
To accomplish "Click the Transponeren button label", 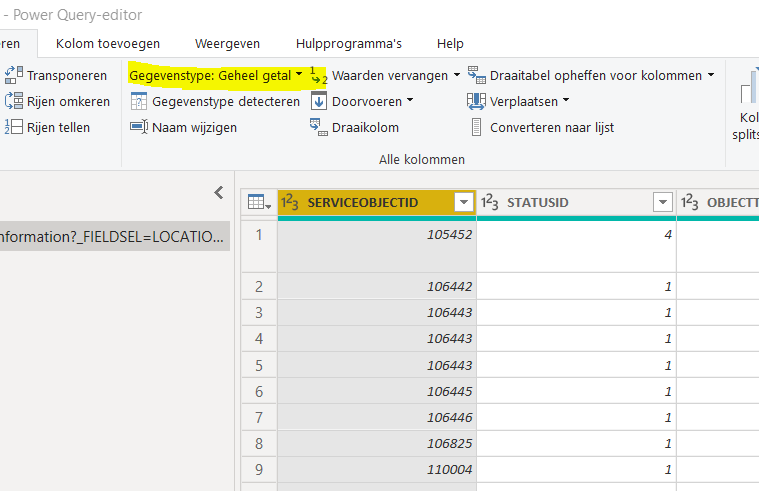I will tap(67, 76).
